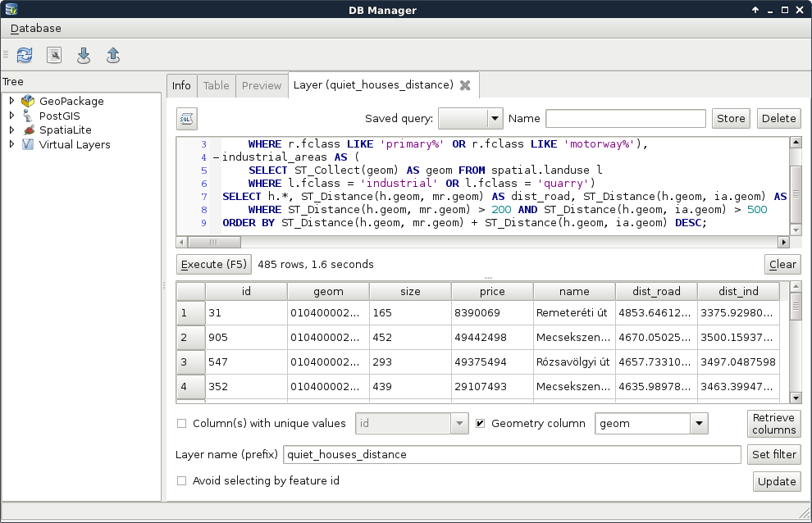Screen dimensions: 812x523
Task: Open the SQL Window toolbar icon
Action: point(54,55)
